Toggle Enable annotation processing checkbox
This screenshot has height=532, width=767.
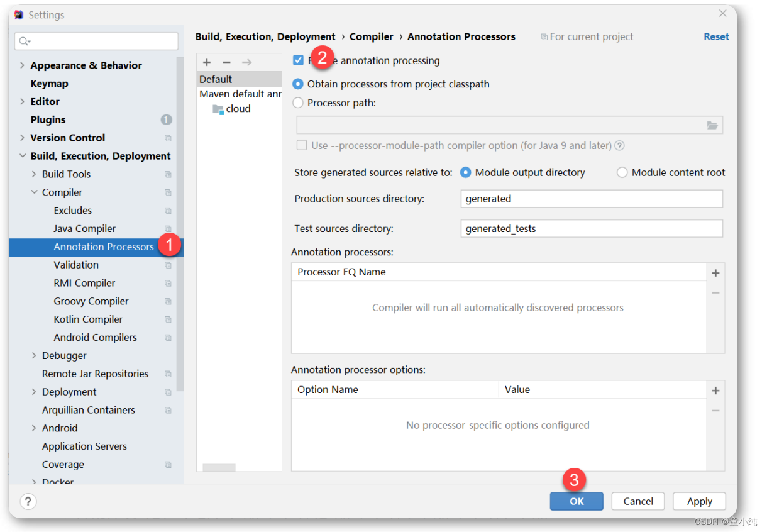pyautogui.click(x=299, y=61)
